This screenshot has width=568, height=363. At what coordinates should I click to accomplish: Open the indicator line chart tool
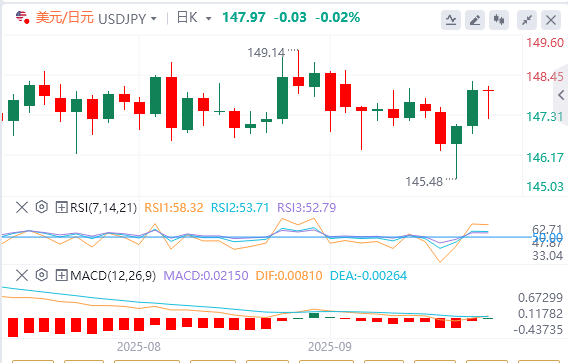451,20
